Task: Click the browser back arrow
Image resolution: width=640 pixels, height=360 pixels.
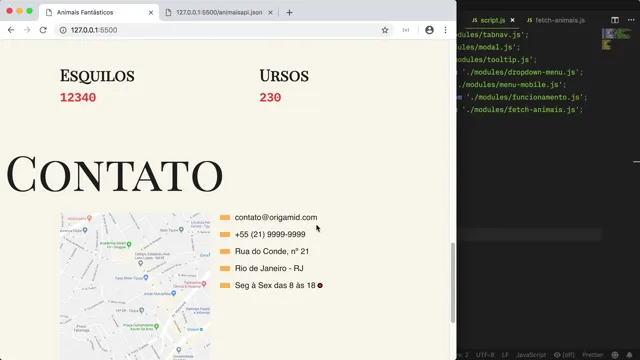Action: [x=11, y=30]
